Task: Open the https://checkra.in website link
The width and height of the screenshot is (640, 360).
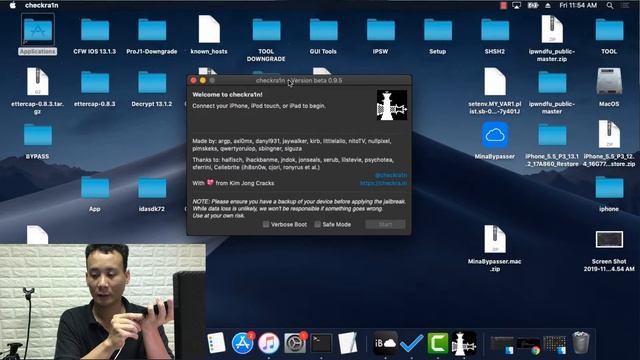Action: click(383, 183)
